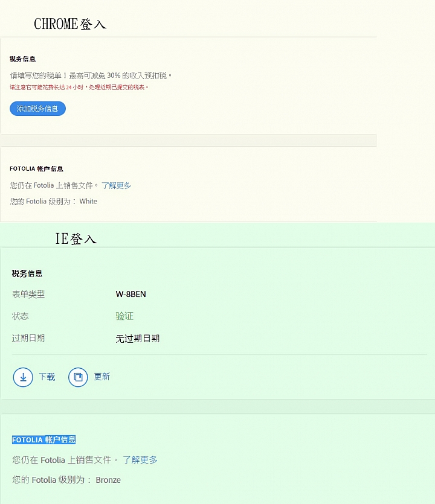Image resolution: width=435 pixels, height=504 pixels.
Task: Click the IE登入 caption
Action: coord(76,239)
